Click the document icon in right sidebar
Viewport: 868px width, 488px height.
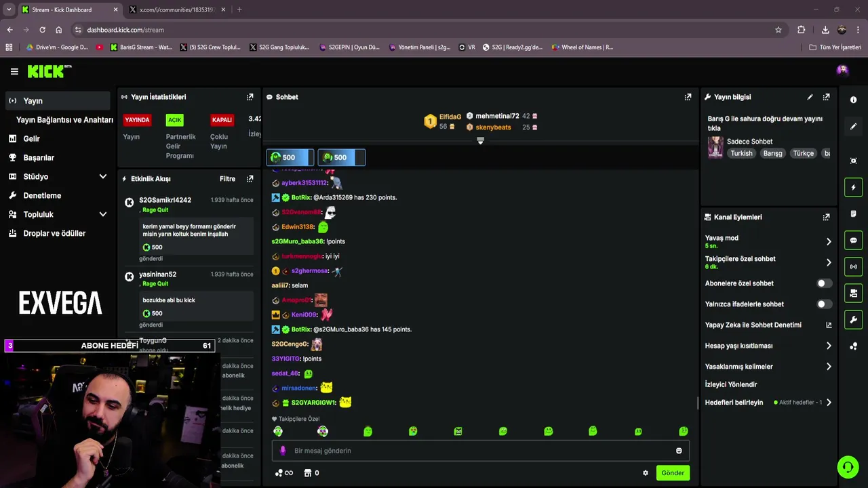click(x=853, y=213)
